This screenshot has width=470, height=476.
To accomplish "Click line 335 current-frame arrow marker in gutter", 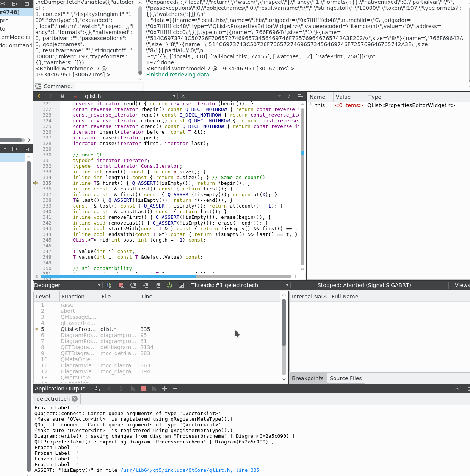I will pos(36,183).
